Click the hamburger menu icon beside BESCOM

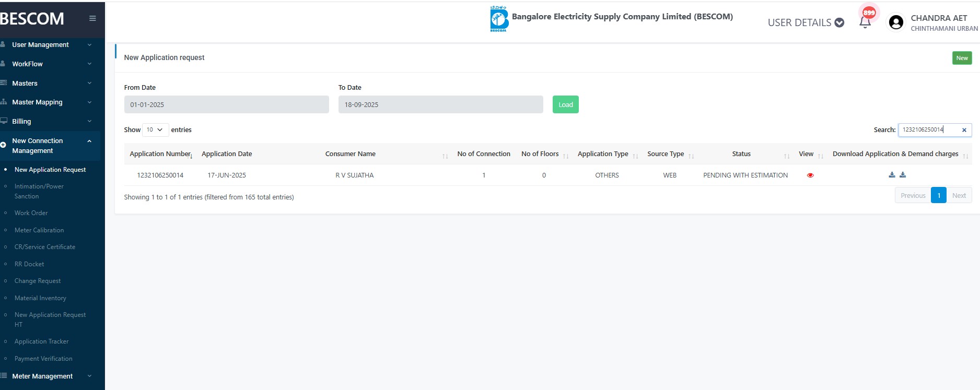92,18
